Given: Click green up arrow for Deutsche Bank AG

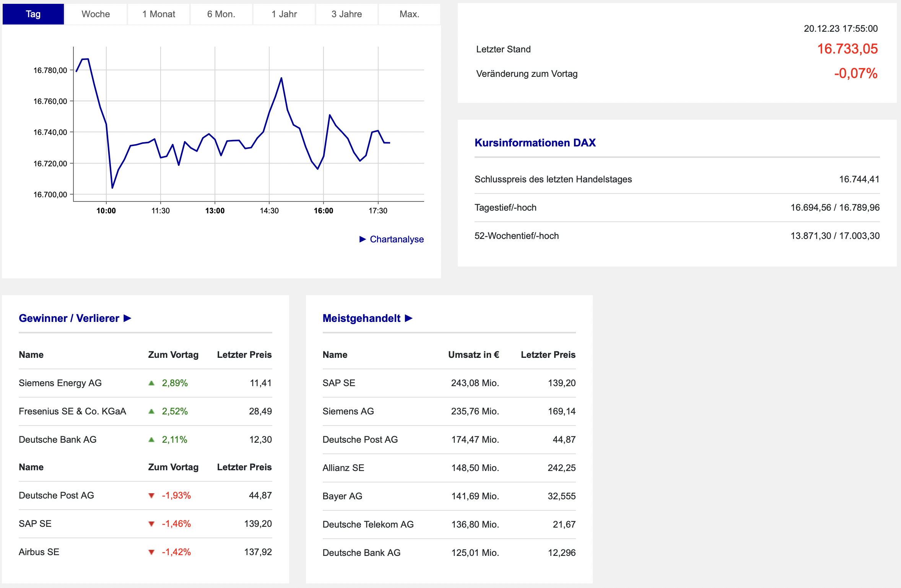Looking at the screenshot, I should click(151, 440).
